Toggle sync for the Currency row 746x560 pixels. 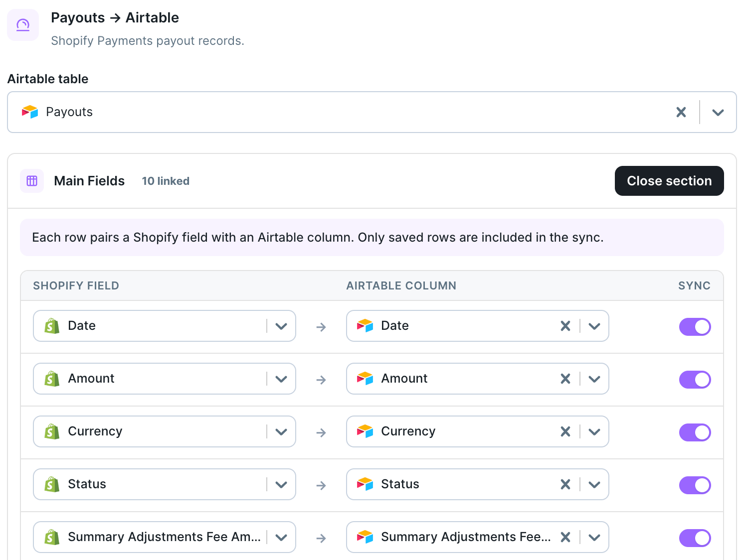pos(695,432)
